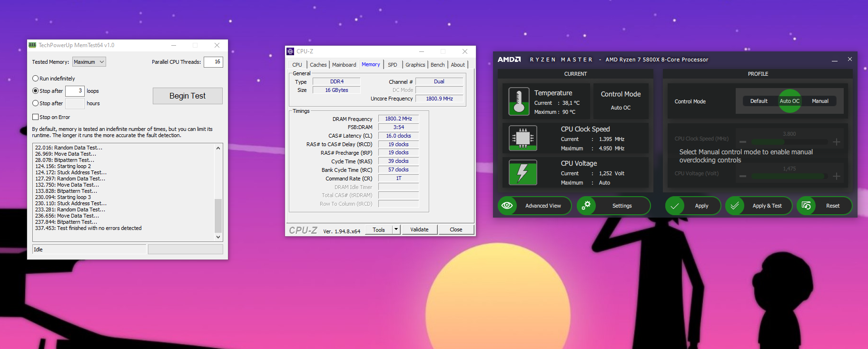Close the Ryzen Master window

pyautogui.click(x=850, y=59)
